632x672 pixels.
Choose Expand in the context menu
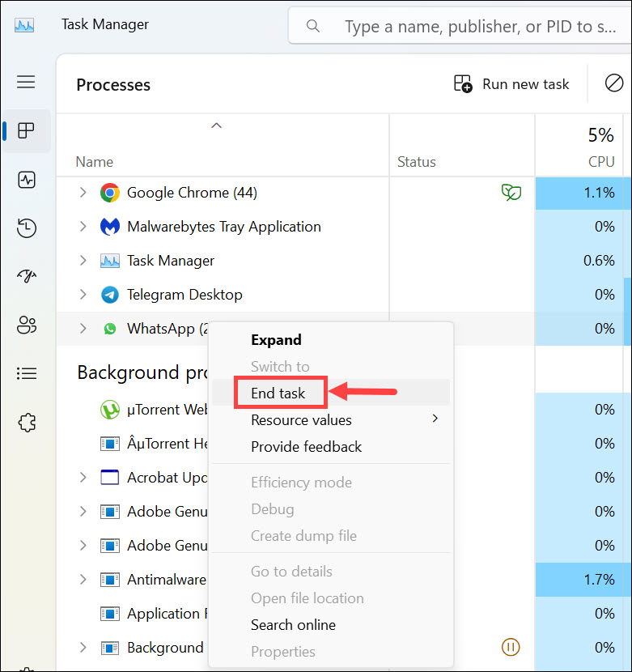coord(276,340)
